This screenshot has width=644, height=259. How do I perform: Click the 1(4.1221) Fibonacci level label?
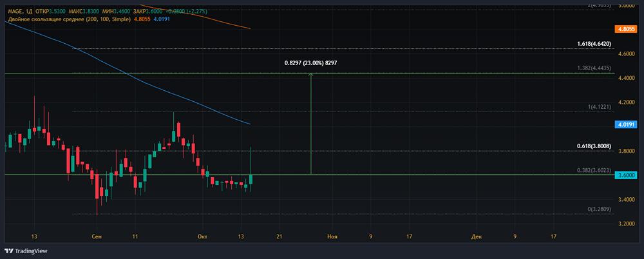[x=600, y=107]
